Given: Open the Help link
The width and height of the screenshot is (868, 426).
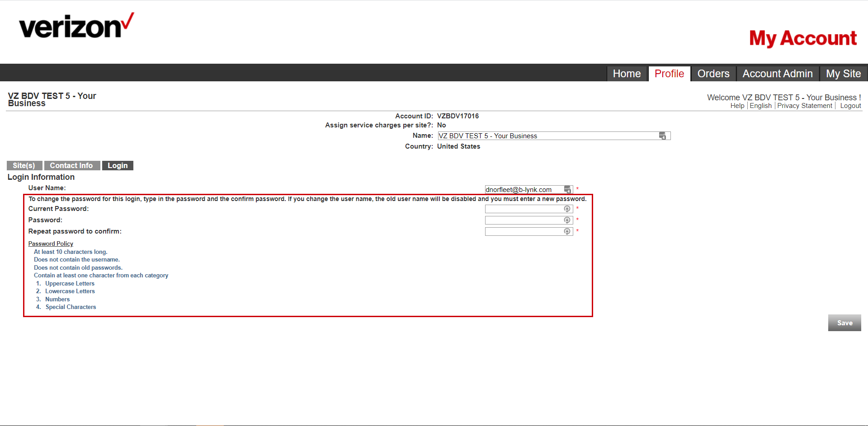Looking at the screenshot, I should (x=737, y=106).
